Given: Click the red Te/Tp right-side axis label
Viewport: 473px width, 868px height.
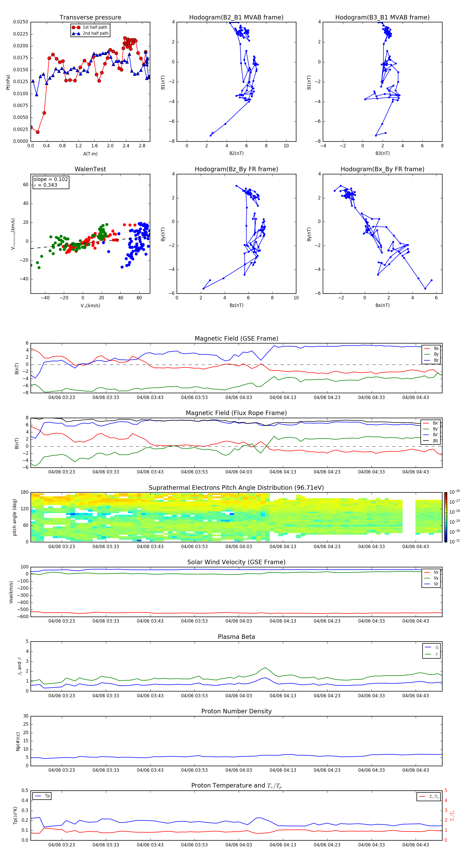Looking at the screenshot, I should click(452, 815).
